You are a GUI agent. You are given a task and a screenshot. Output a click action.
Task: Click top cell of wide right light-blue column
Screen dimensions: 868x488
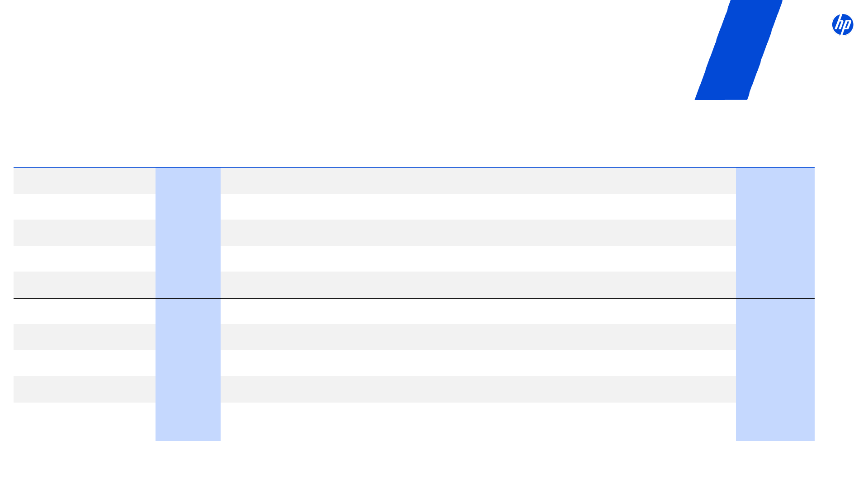775,181
